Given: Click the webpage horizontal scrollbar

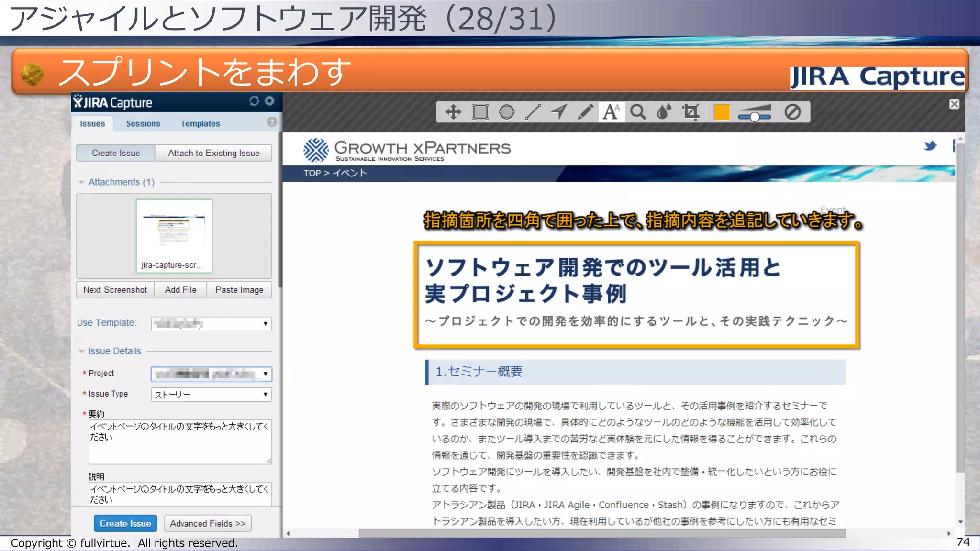Looking at the screenshot, I should (602, 533).
